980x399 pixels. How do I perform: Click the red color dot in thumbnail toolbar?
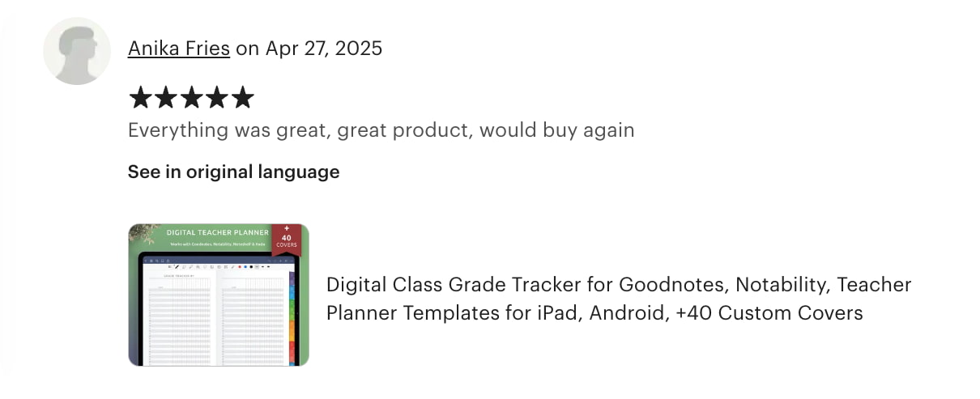(x=238, y=266)
